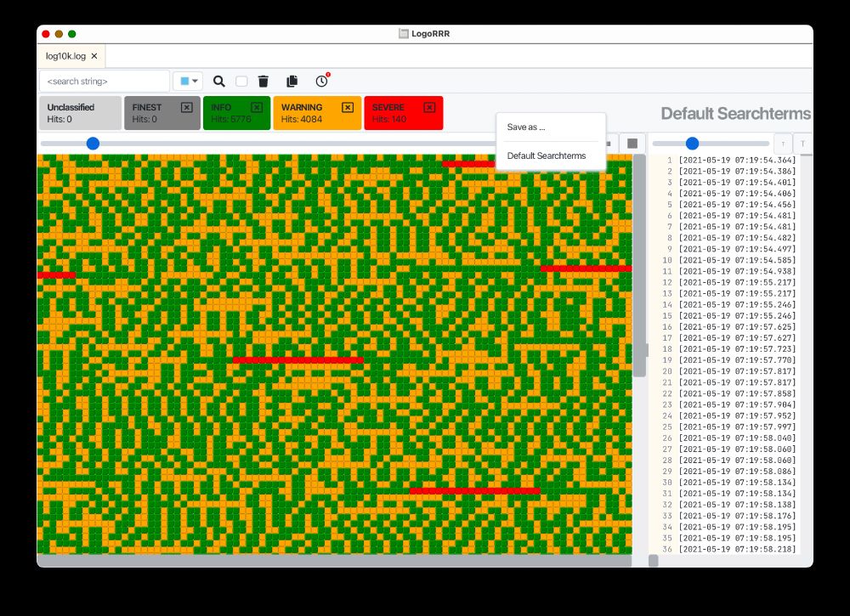This screenshot has width=850, height=616.
Task: Click the block size slider thumb
Action: pyautogui.click(x=93, y=144)
